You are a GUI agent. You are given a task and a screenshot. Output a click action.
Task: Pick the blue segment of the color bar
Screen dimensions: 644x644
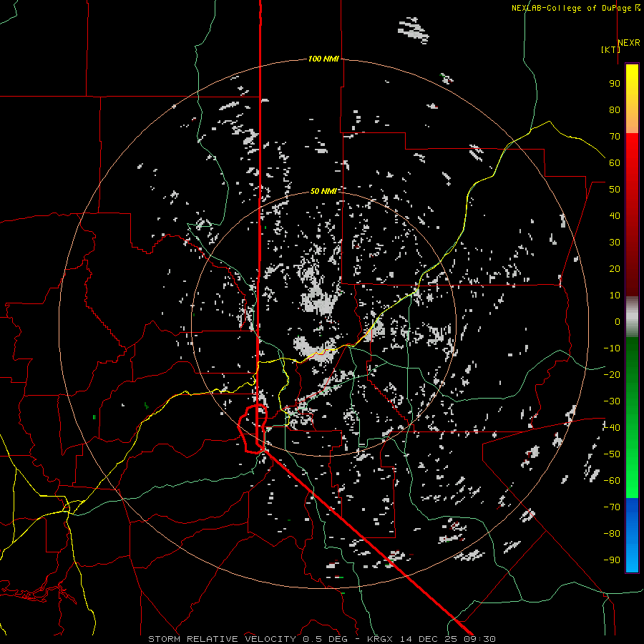tap(632, 535)
